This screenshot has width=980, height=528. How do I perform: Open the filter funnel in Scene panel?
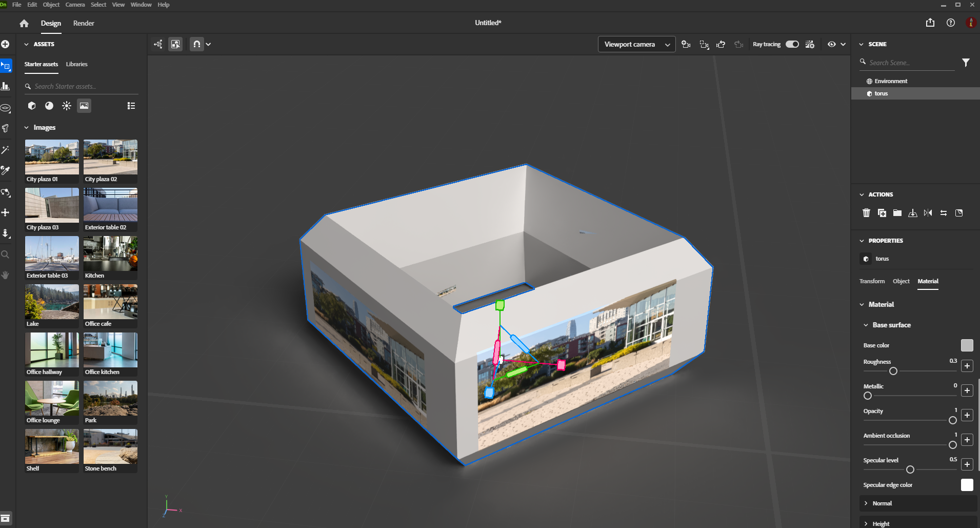click(x=966, y=63)
